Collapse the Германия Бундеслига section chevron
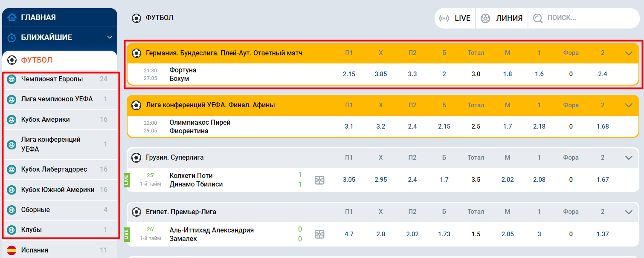 point(629,53)
